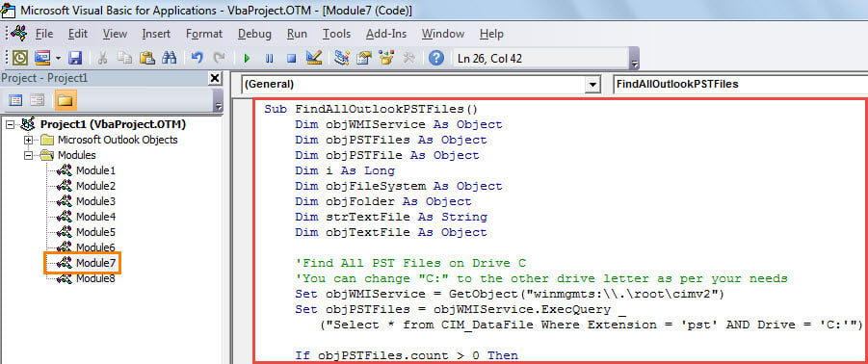
Task: Expand the Microsoft Outlook Objects folder
Action: pos(28,140)
